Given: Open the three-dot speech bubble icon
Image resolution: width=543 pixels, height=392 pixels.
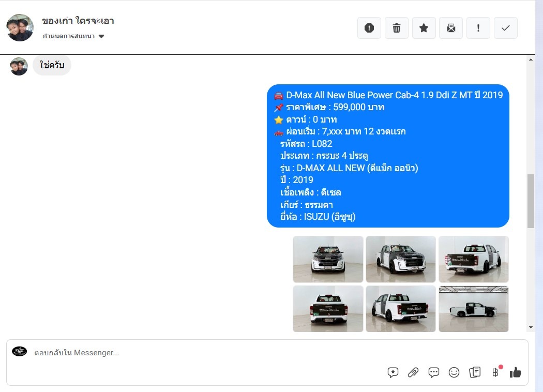Looking at the screenshot, I should coord(433,373).
